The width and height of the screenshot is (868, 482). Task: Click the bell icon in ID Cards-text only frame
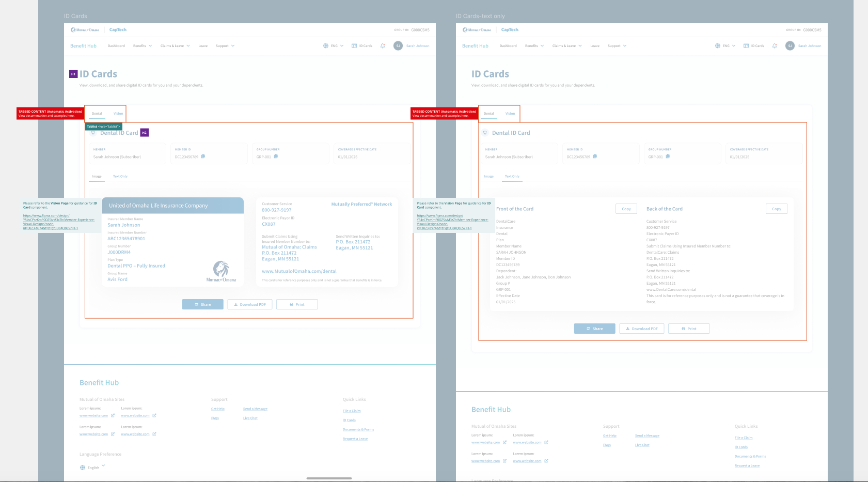pos(775,46)
